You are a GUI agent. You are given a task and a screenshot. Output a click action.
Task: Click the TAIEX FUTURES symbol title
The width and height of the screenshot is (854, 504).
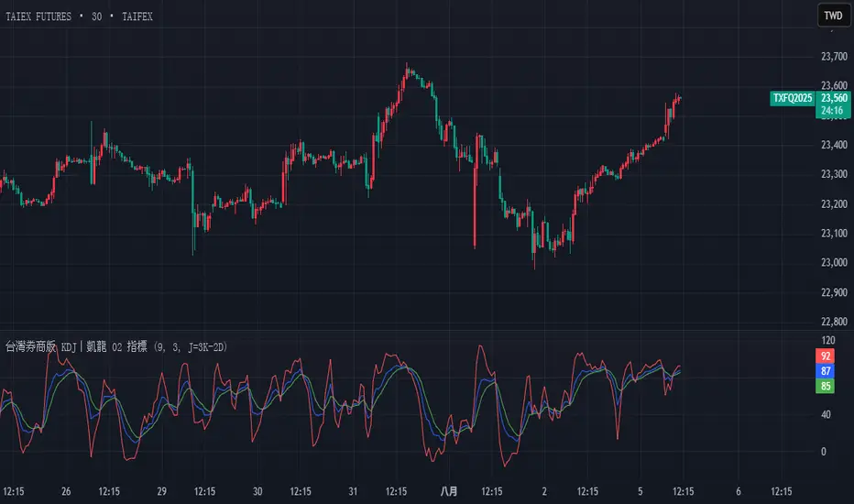coord(42,16)
